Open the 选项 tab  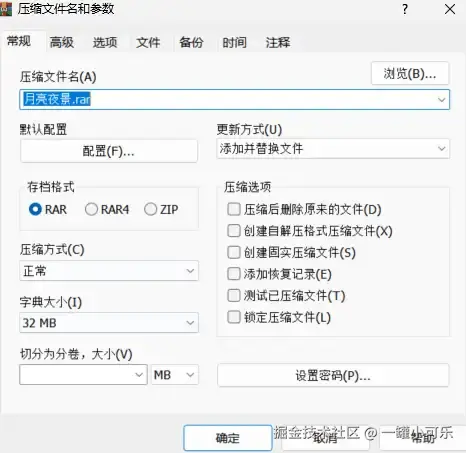[x=105, y=42]
